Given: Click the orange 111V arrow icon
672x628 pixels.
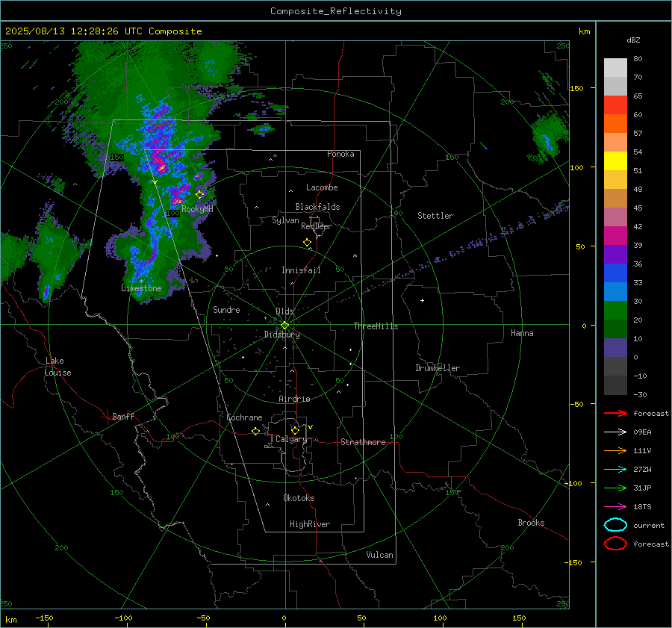Looking at the screenshot, I should [615, 450].
